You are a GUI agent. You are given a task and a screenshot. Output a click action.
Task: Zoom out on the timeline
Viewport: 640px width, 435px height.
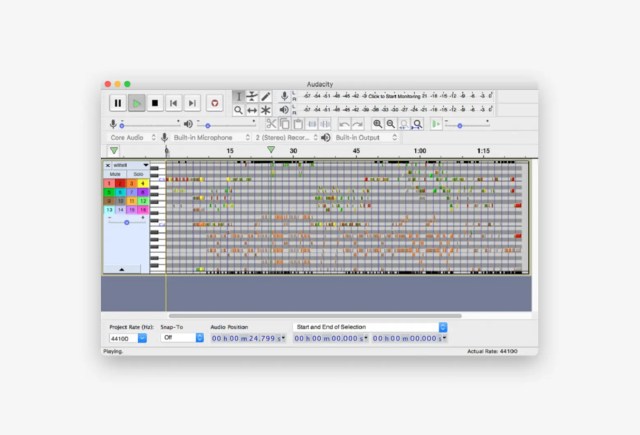pos(391,124)
